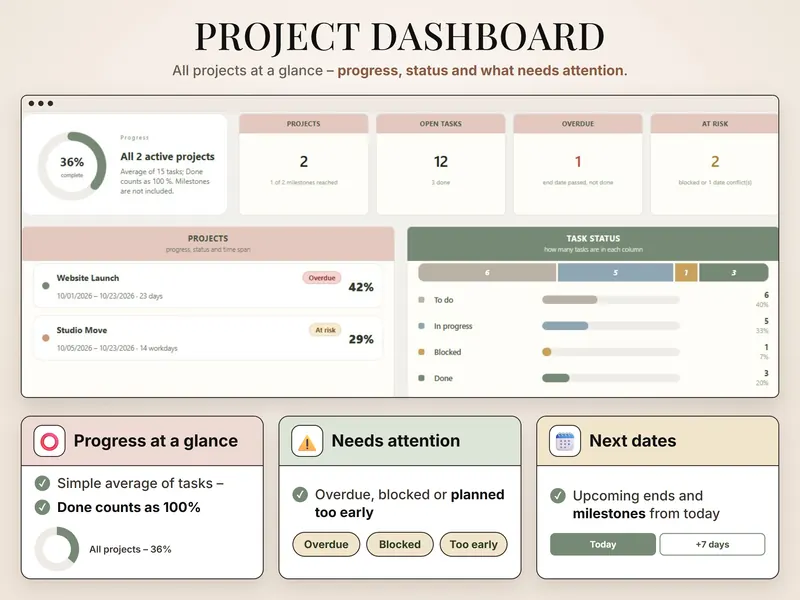Click checkmark next to Overdue, blocked or planned
This screenshot has height=600, width=800.
(x=300, y=494)
